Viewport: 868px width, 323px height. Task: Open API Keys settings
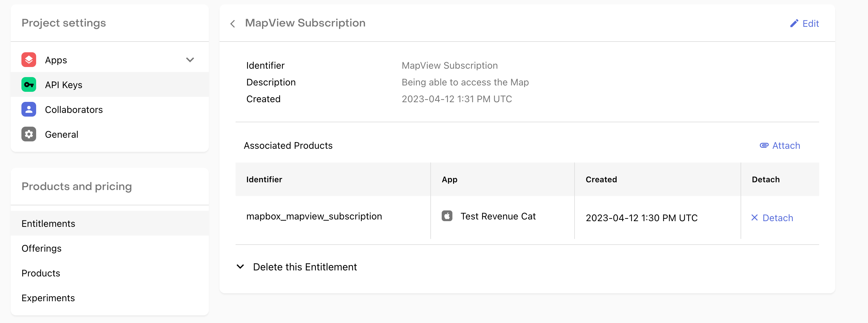click(x=110, y=85)
